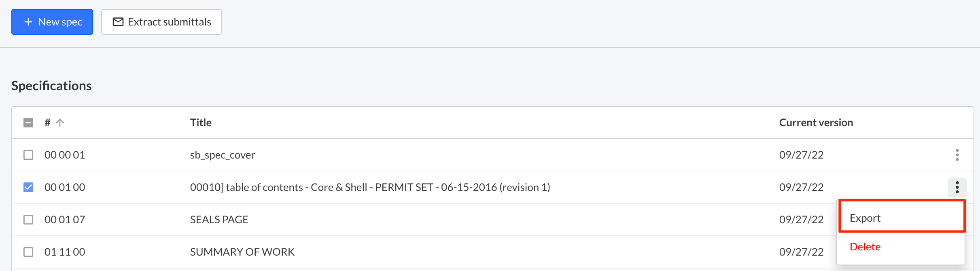The image size is (980, 271).
Task: Open the three-dot menu for sb_spec_cover
Action: pyautogui.click(x=957, y=155)
